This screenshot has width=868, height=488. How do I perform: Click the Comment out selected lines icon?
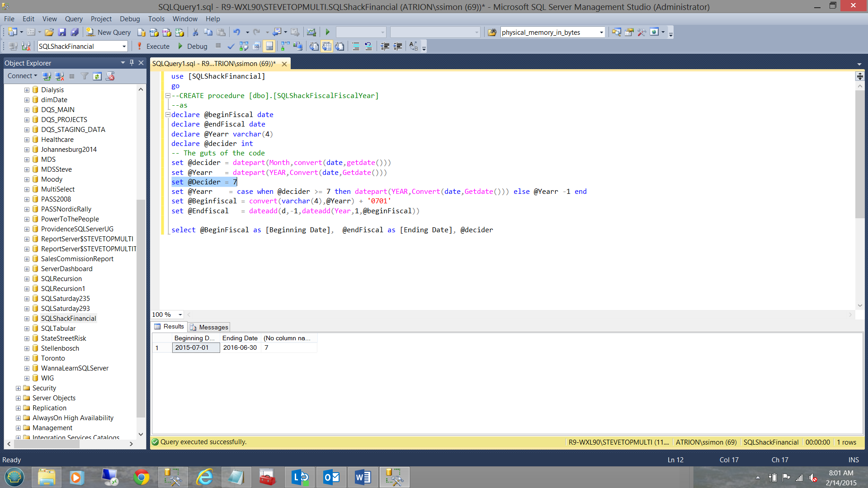click(x=356, y=46)
